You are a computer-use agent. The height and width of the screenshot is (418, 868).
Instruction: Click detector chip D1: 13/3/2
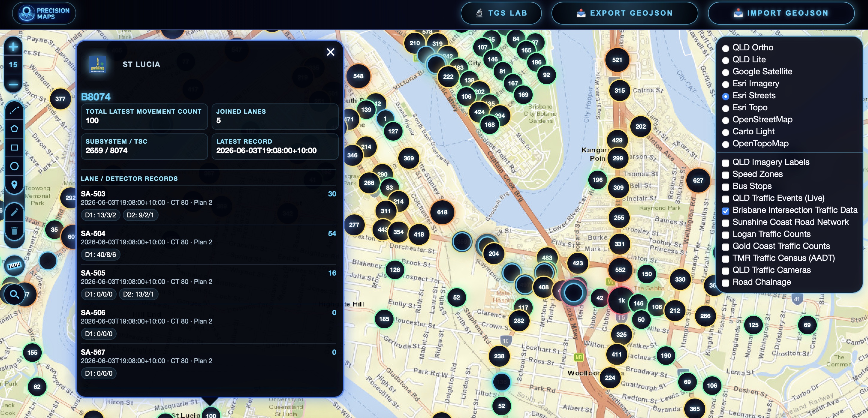click(100, 215)
